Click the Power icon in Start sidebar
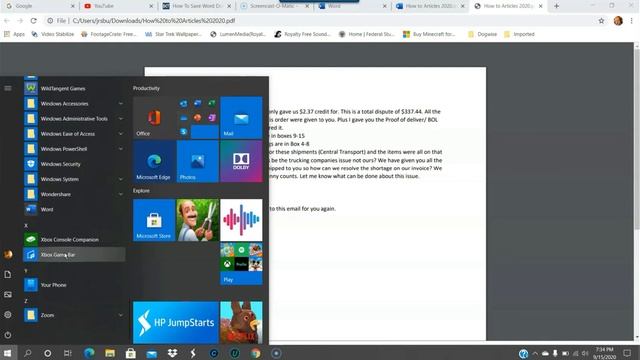 (8, 335)
